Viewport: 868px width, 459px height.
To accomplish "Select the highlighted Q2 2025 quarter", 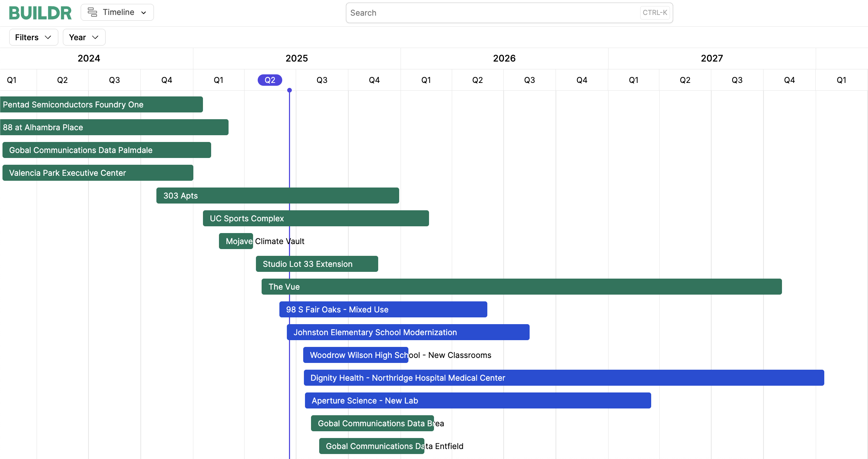I will (270, 80).
